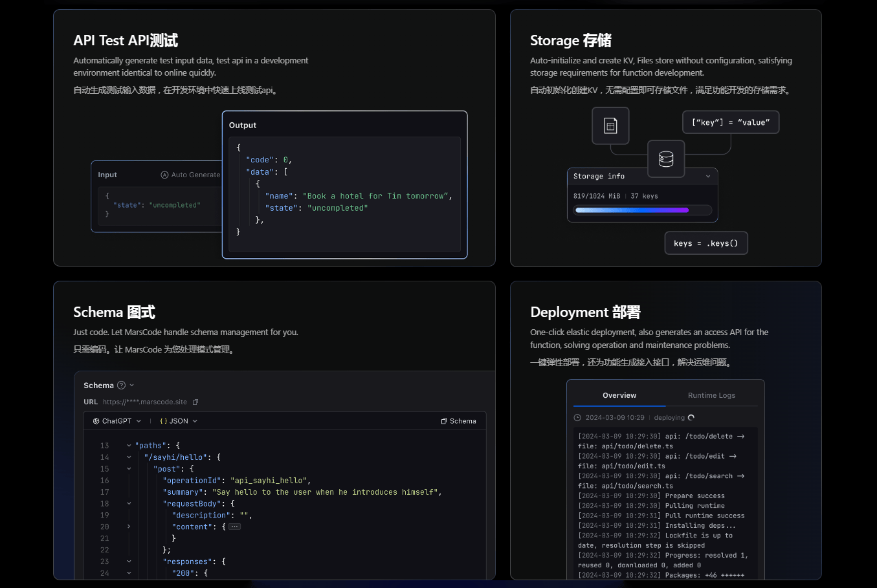This screenshot has height=588, width=877.
Task: Click the Schema help question mark icon
Action: point(121,386)
